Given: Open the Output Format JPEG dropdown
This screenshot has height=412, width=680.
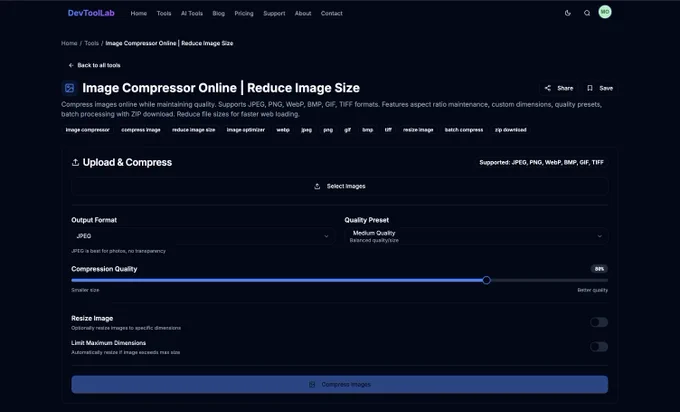Looking at the screenshot, I should point(203,236).
